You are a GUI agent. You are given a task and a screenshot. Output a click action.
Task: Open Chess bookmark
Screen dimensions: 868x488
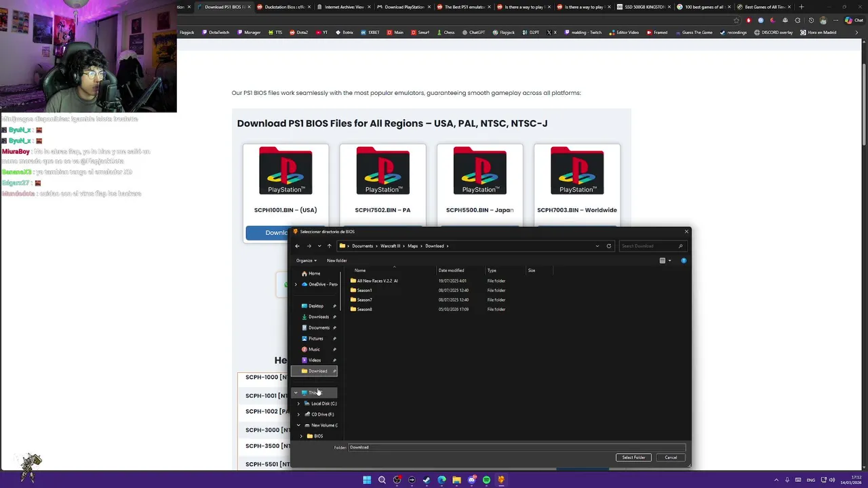coord(446,33)
